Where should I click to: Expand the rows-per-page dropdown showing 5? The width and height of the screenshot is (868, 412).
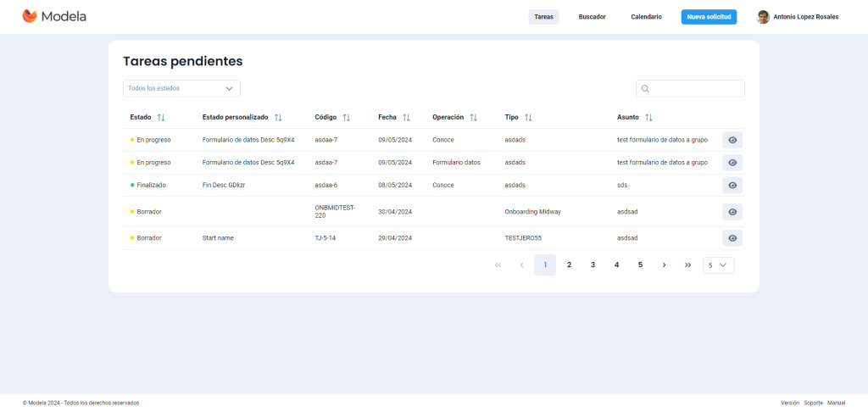[718, 265]
